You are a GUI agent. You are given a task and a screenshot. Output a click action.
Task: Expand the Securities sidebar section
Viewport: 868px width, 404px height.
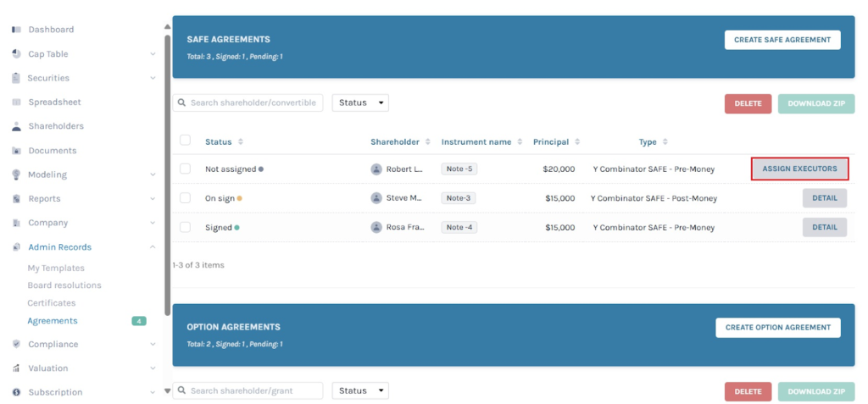(153, 78)
